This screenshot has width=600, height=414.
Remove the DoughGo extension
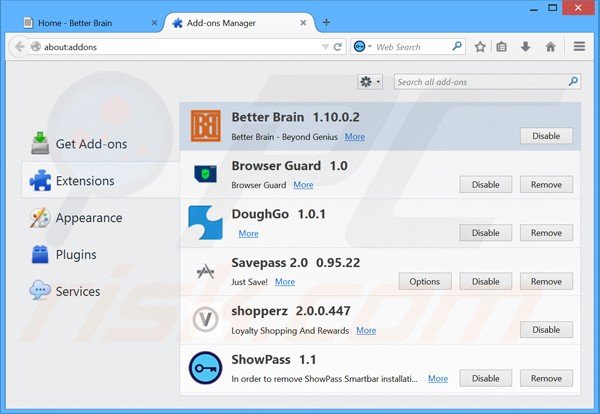546,233
